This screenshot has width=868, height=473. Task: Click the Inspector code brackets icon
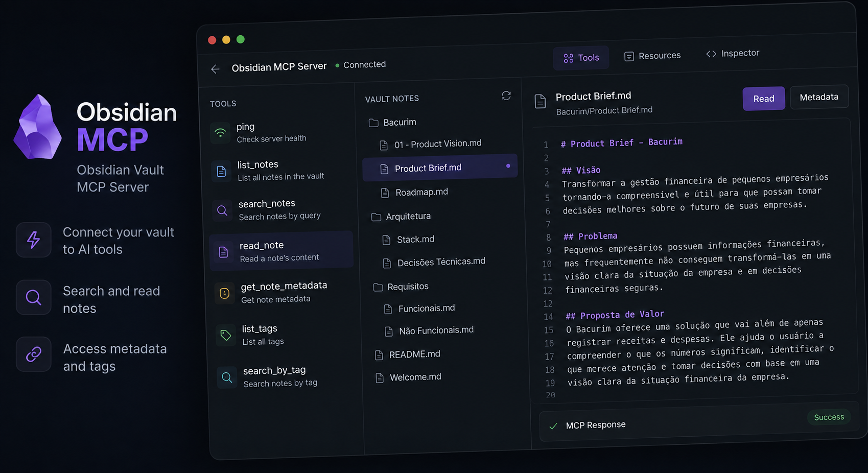[711, 54]
